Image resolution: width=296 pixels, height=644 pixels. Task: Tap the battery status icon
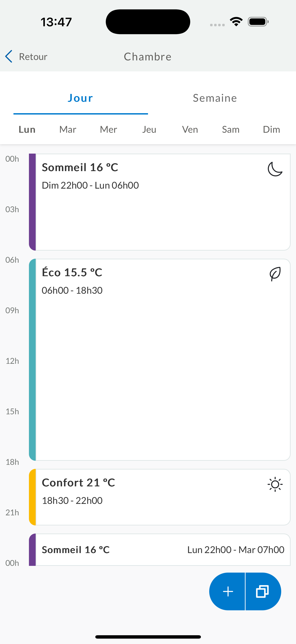pos(258,22)
